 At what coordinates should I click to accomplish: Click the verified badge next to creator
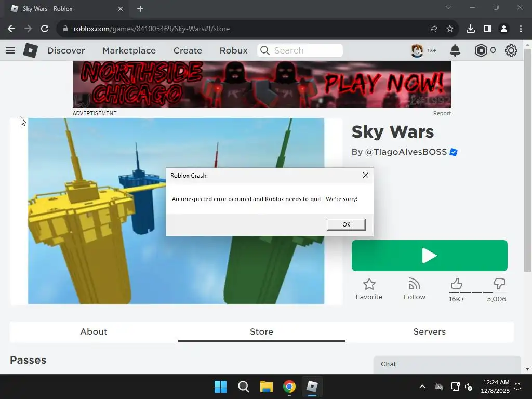coord(453,152)
